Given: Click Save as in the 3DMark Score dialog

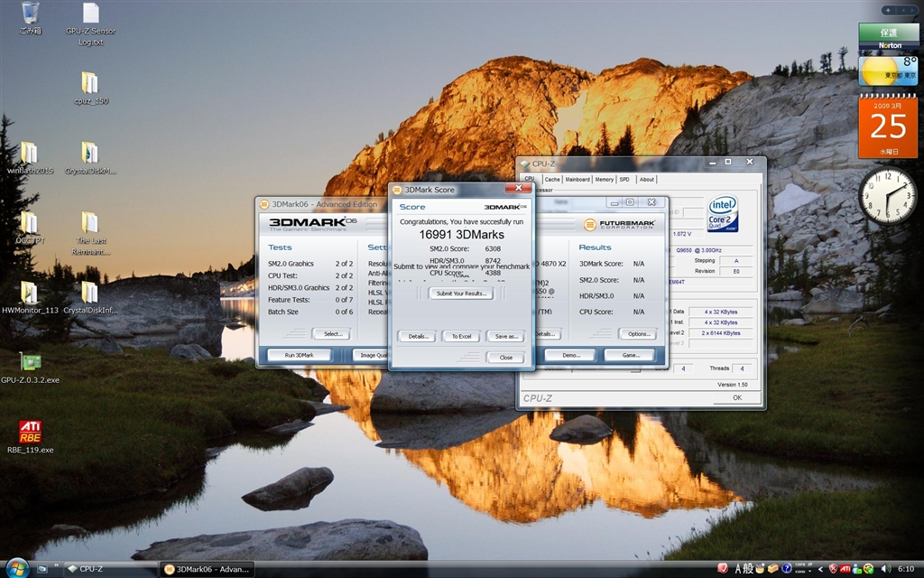Looking at the screenshot, I should click(x=504, y=336).
